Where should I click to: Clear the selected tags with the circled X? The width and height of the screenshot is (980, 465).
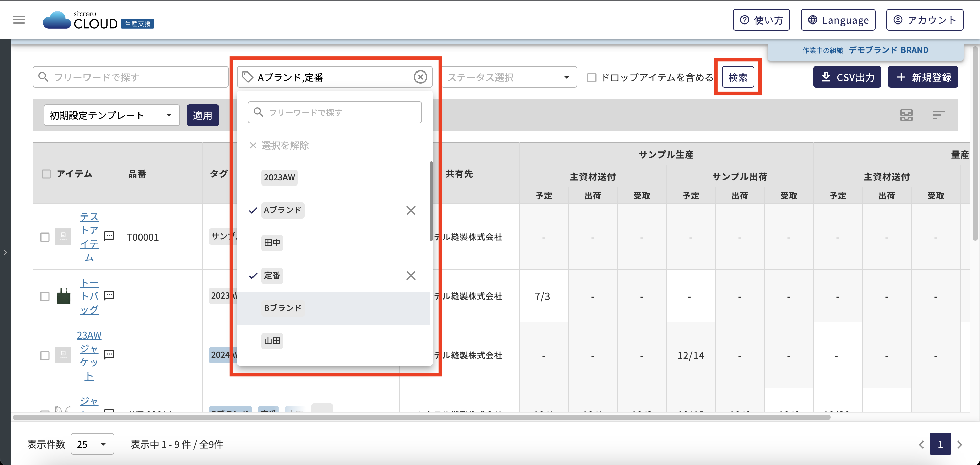pyautogui.click(x=420, y=77)
